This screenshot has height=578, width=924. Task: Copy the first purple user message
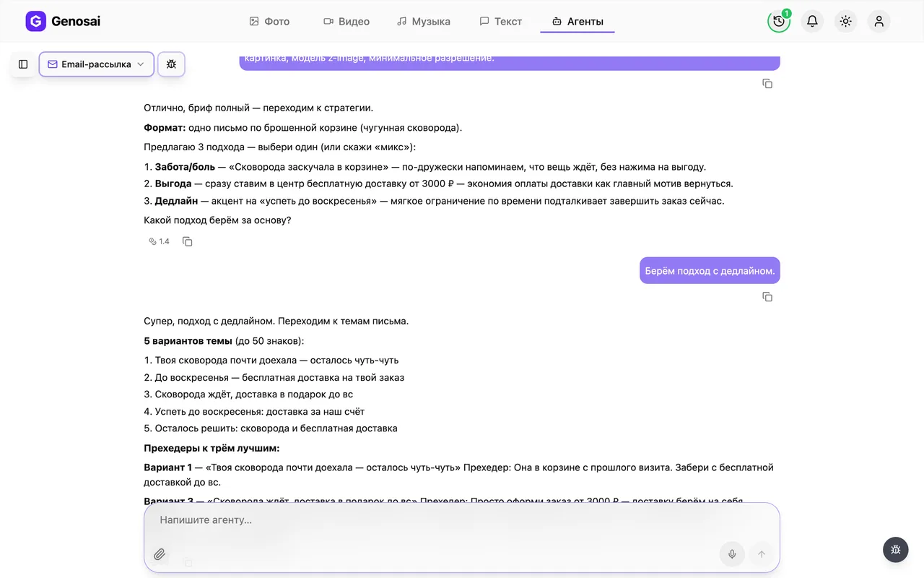767,84
